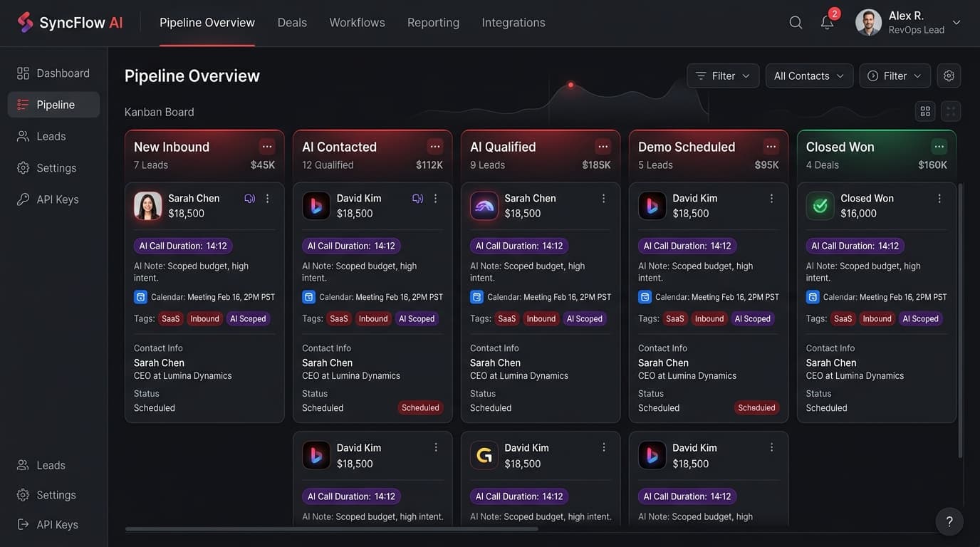Go to Dashboard in the sidebar
Image resolution: width=980 pixels, height=547 pixels.
[53, 73]
